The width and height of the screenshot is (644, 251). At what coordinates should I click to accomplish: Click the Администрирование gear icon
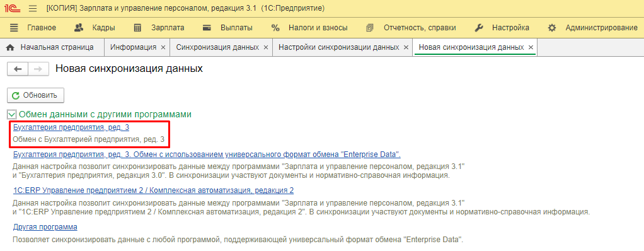pos(552,28)
